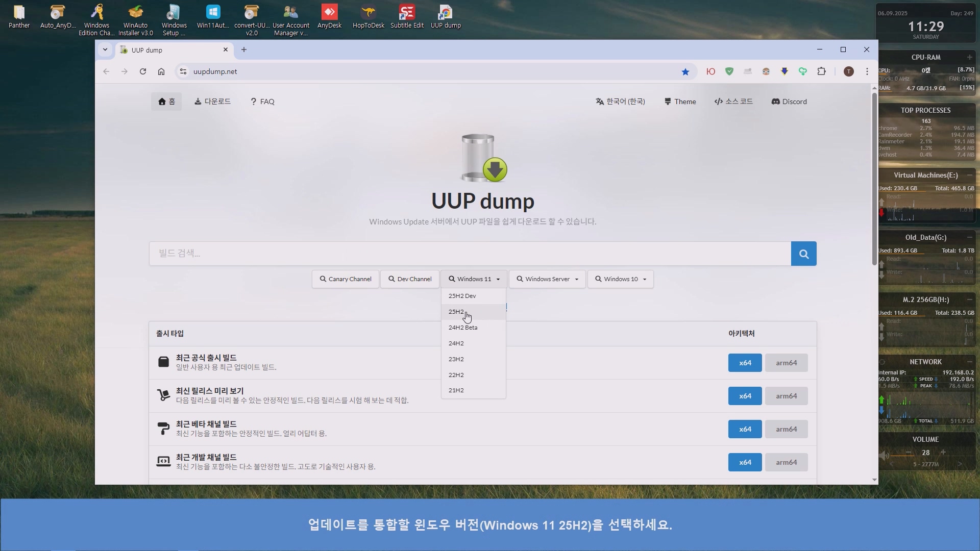Select arm64 for 최근 베타 채널 빌드
This screenshot has height=551, width=980.
point(787,429)
